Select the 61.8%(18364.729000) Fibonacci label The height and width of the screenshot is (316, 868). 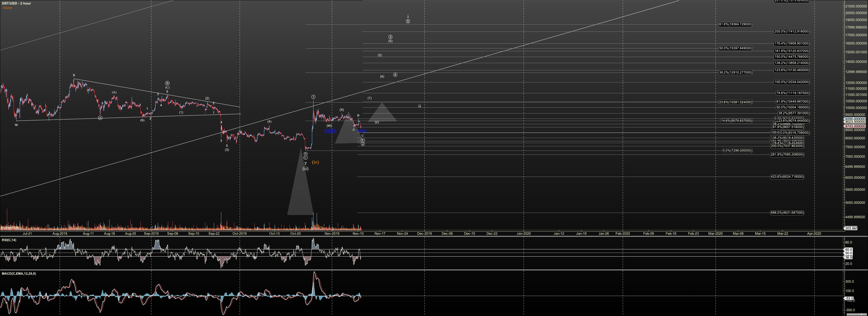pos(735,24)
